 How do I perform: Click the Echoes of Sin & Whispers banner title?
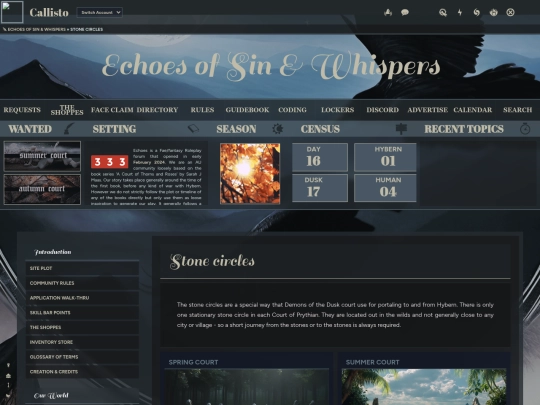271,65
